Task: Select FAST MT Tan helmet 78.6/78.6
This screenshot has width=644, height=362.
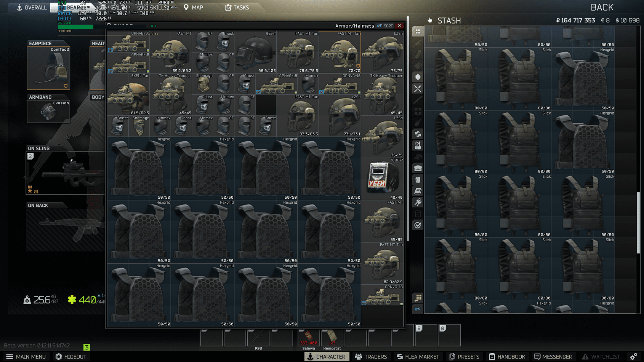Action: click(x=298, y=52)
